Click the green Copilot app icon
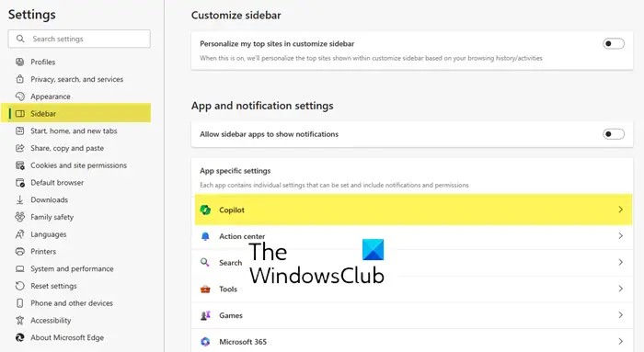644x352 pixels. click(x=205, y=210)
